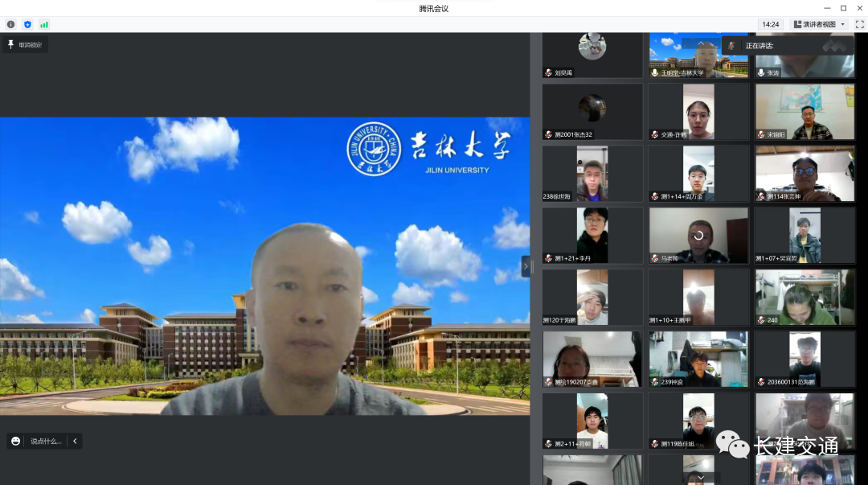Select 交通-许雅 participant video tile
This screenshot has width=868, height=485.
pos(698,112)
